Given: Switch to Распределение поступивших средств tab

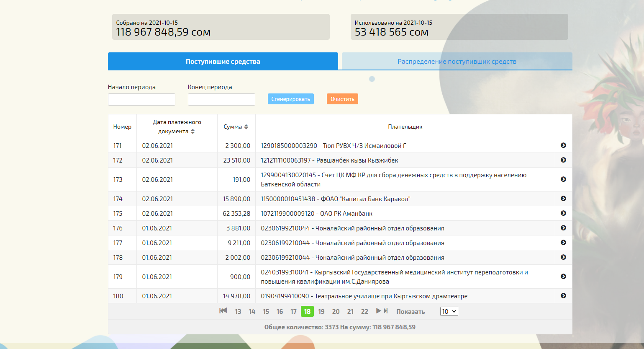Looking at the screenshot, I should pos(457,62).
